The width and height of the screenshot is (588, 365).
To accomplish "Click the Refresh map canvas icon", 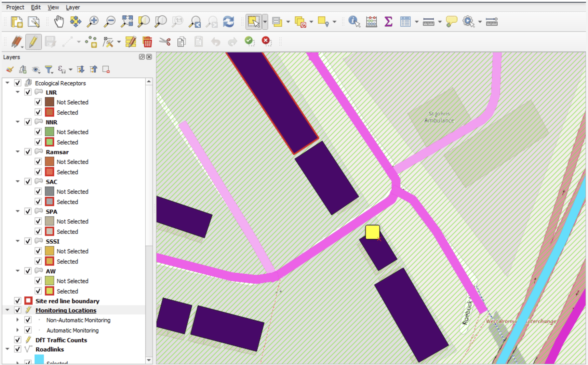I will (x=228, y=22).
